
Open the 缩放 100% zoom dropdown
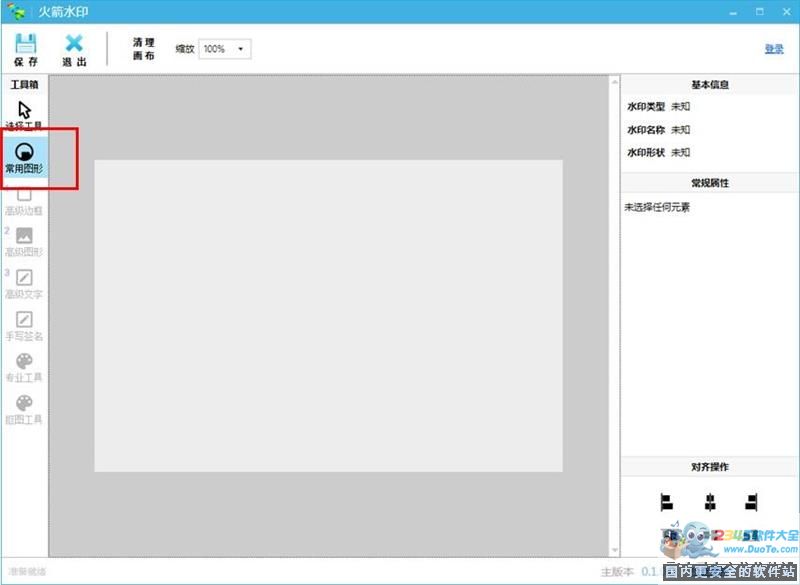[x=224, y=49]
